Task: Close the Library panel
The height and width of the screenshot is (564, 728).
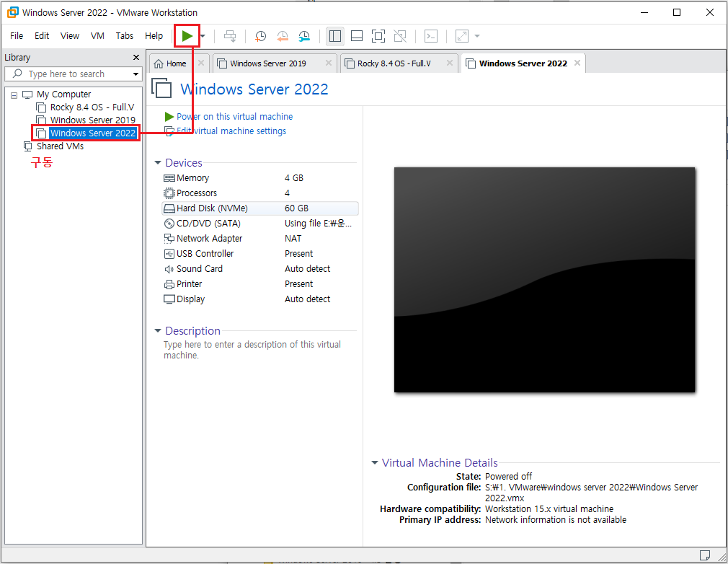Action: click(136, 57)
